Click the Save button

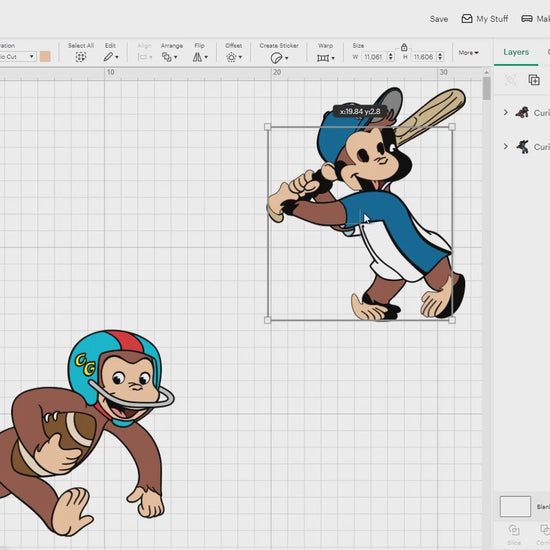(x=439, y=19)
